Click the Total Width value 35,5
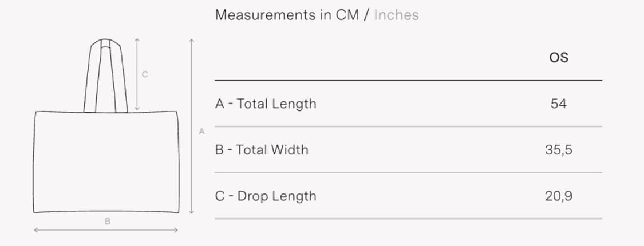Screen dimensions: 644x246 558,150
